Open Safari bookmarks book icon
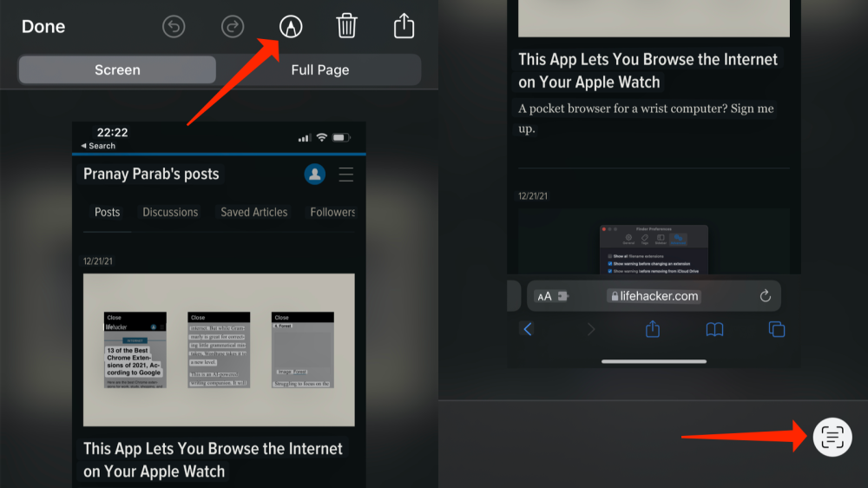Viewport: 868px width, 488px height. coord(714,329)
